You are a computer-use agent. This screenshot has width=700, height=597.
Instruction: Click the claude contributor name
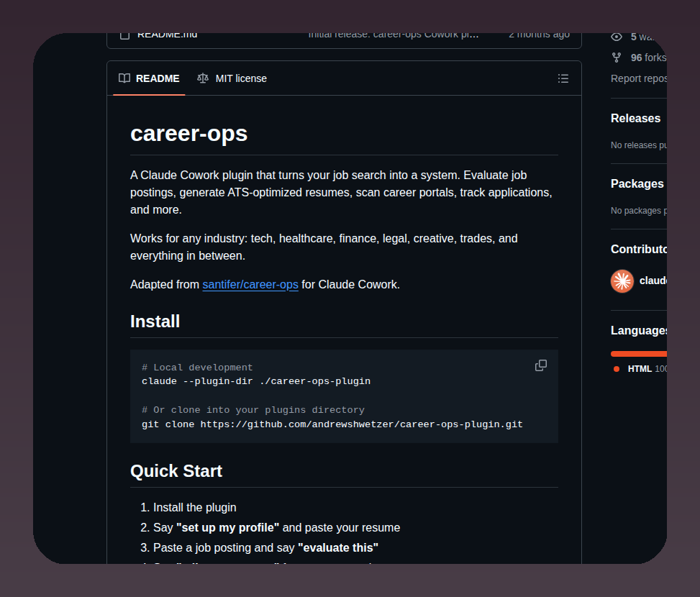[x=653, y=281]
